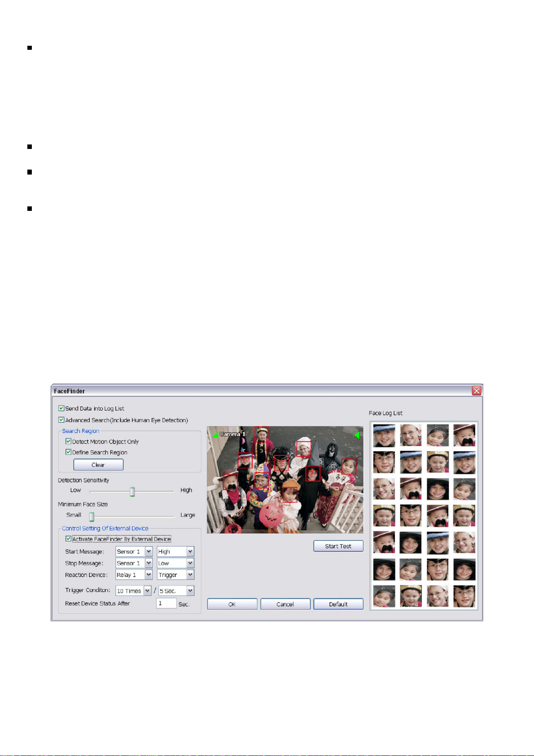Disable Activate FaceFinder By External Device
534x756 pixels.
coord(69,539)
